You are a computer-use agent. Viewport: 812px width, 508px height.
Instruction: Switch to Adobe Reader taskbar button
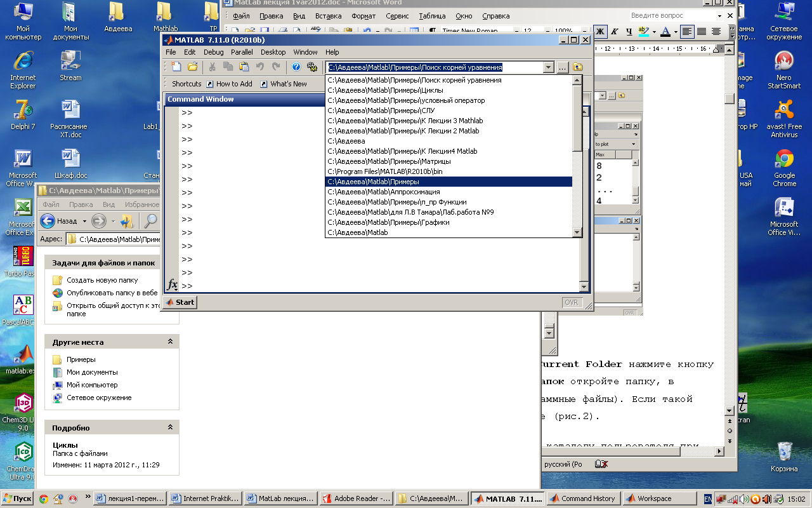pos(357,498)
